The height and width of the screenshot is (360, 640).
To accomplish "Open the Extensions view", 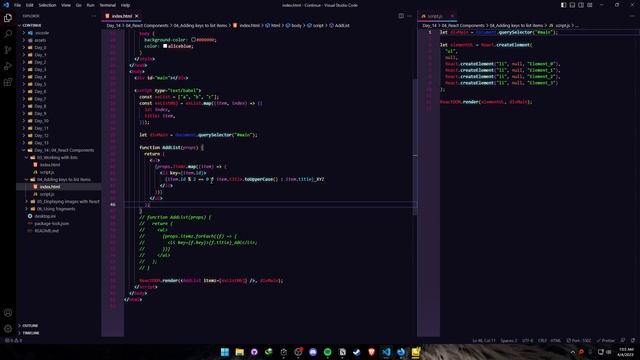I will 8,82.
